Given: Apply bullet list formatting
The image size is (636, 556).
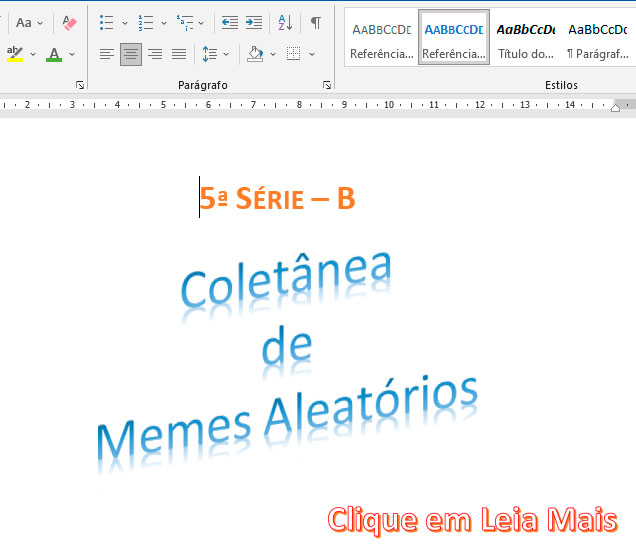Looking at the screenshot, I should pyautogui.click(x=107, y=22).
